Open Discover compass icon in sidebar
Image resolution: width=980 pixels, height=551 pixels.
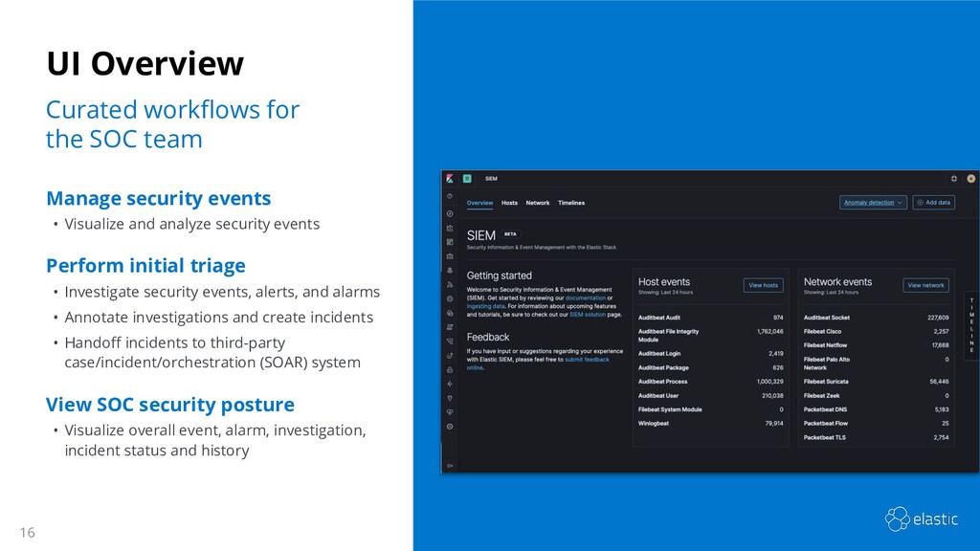(450, 213)
